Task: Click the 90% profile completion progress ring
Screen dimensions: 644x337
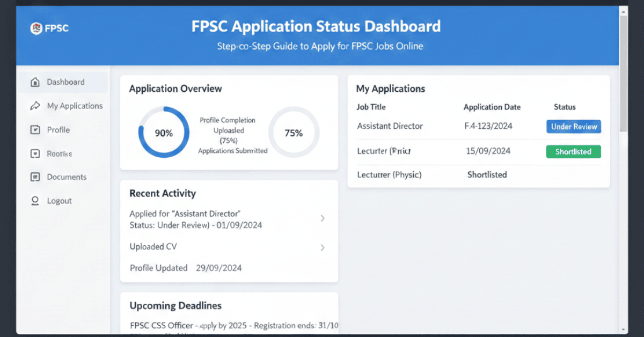Action: tap(164, 133)
